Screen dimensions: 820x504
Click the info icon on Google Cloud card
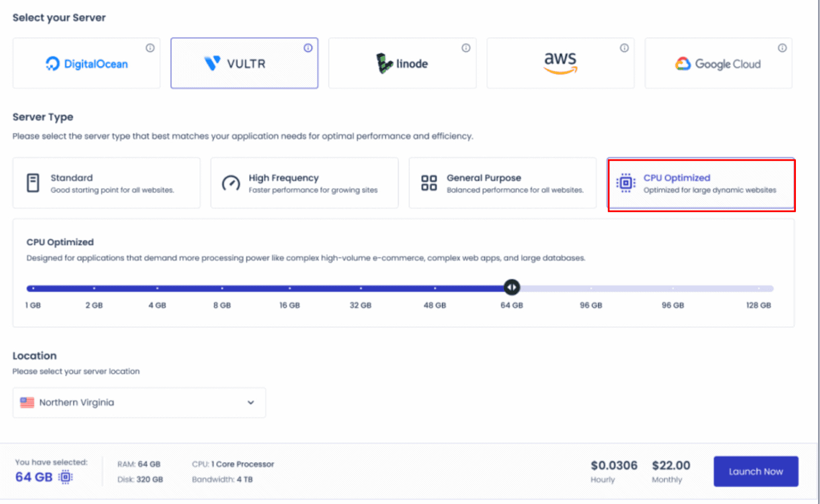pos(782,48)
